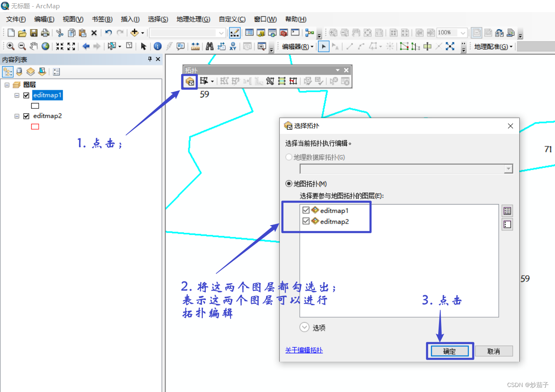This screenshot has height=392, width=555.
Task: Uncheck editmap2 layer visibility in contents list
Action: tap(26, 116)
